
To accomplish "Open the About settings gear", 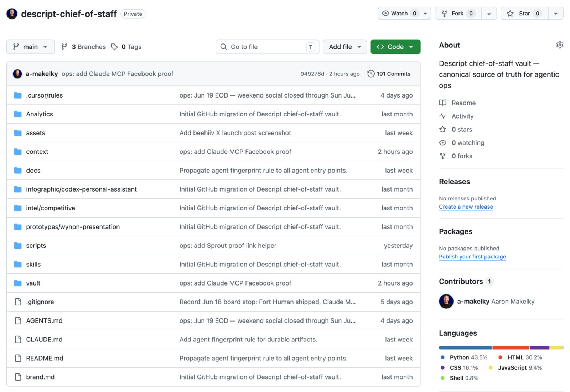I will pyautogui.click(x=559, y=45).
